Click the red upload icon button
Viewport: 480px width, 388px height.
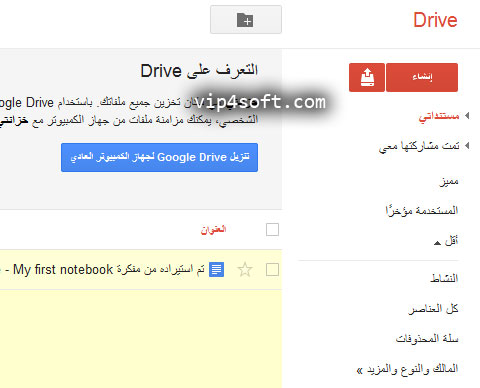coord(367,77)
